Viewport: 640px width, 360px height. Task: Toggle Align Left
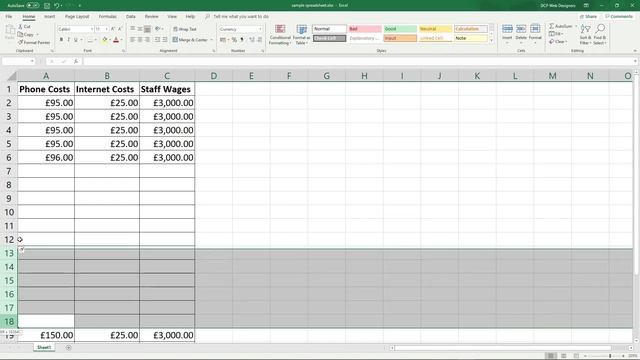133,40
